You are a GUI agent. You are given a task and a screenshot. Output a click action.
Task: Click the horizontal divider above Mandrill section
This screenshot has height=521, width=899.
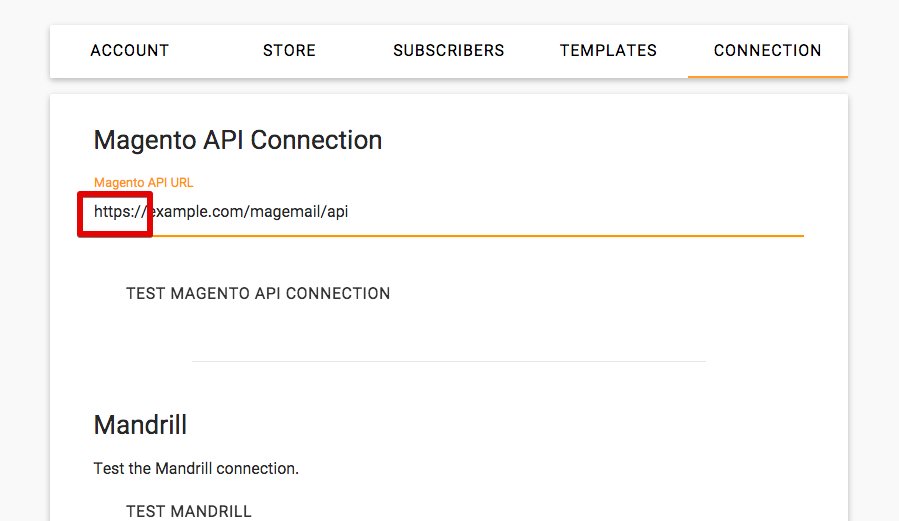tap(448, 361)
